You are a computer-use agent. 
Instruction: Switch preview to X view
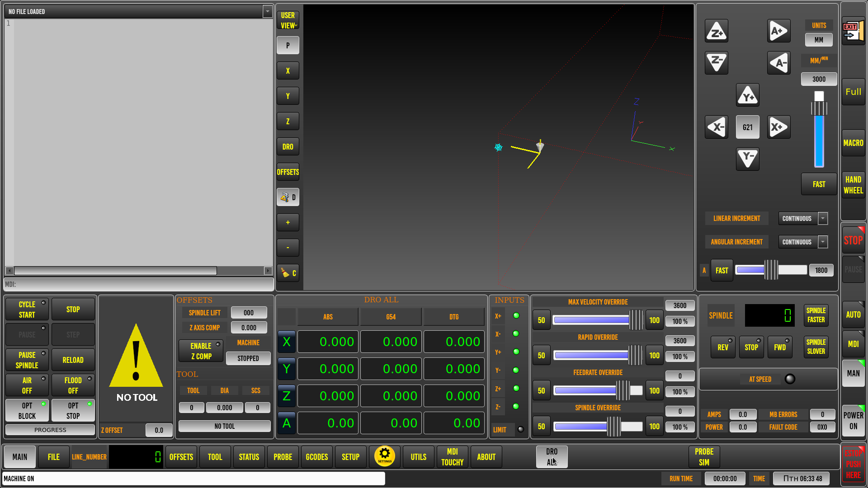pyautogui.click(x=288, y=70)
